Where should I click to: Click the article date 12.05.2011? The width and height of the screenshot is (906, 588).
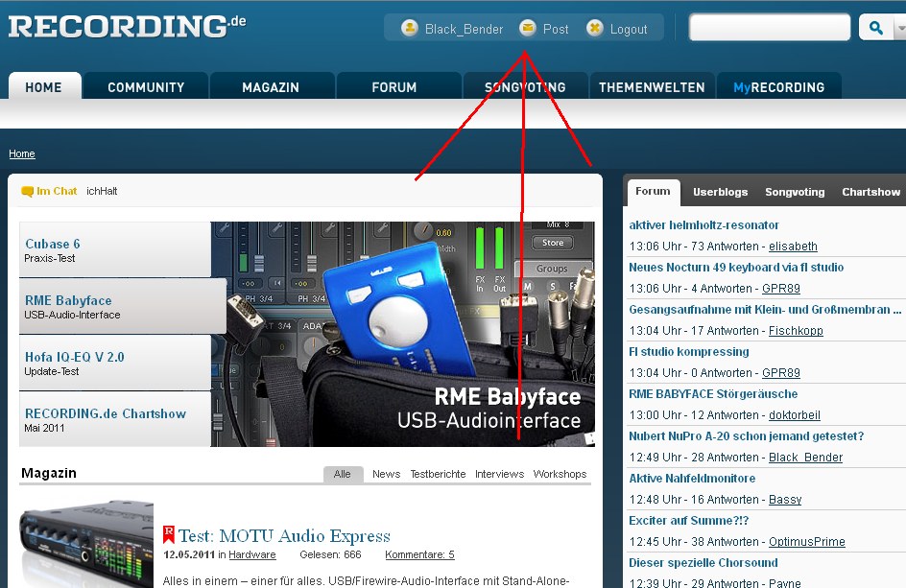(x=189, y=554)
